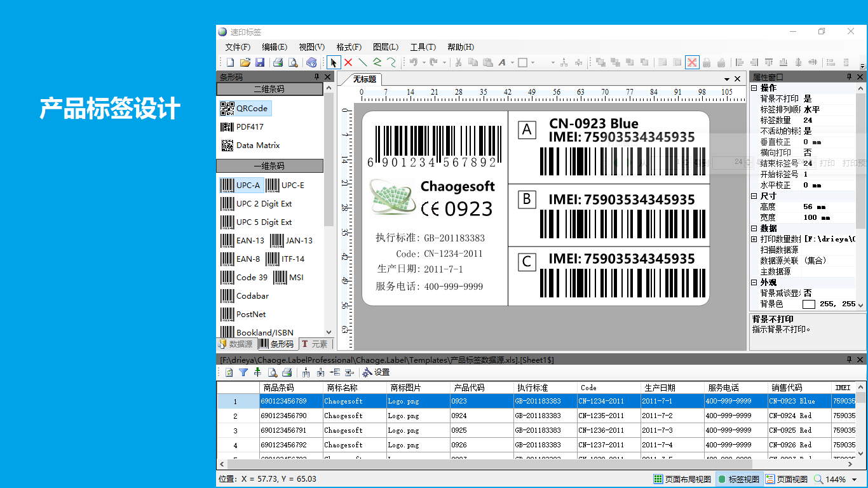Click the align right edges icon
Screen dimensions: 868x488
[x=754, y=62]
